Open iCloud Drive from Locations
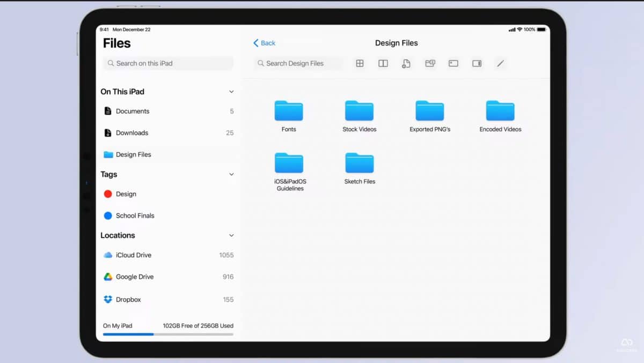Image resolution: width=644 pixels, height=363 pixels. pos(133,255)
